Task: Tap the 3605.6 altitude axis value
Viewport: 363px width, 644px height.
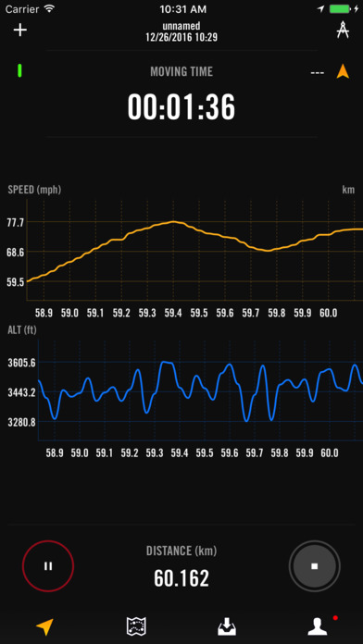Action: (21, 363)
